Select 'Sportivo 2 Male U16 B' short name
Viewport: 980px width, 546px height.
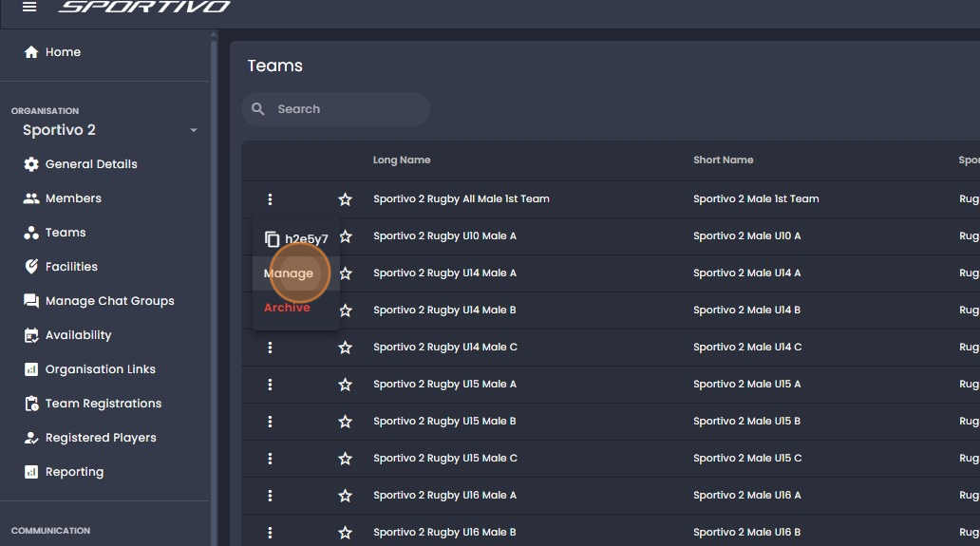click(x=747, y=533)
